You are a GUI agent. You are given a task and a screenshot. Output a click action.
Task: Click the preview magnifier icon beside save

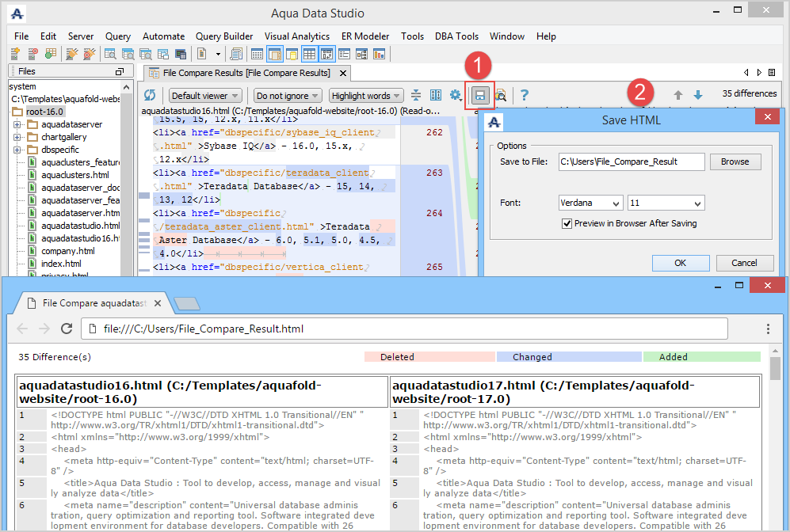pos(501,96)
